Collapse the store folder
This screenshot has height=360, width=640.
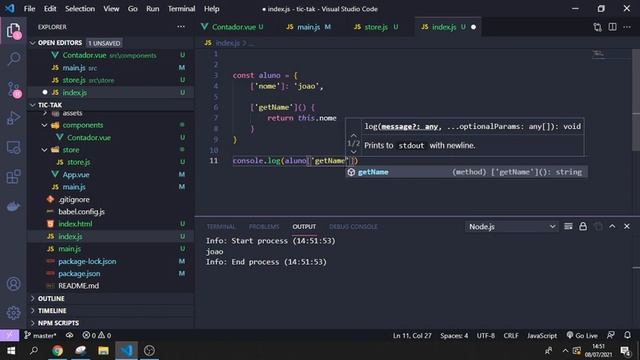(x=44, y=150)
